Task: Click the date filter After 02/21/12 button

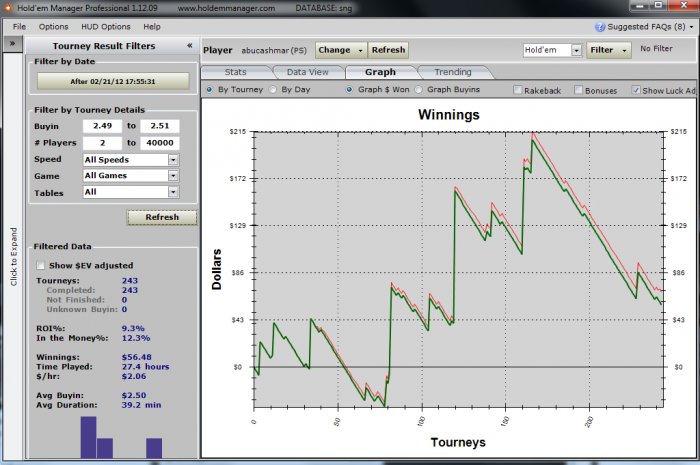Action: [113, 81]
